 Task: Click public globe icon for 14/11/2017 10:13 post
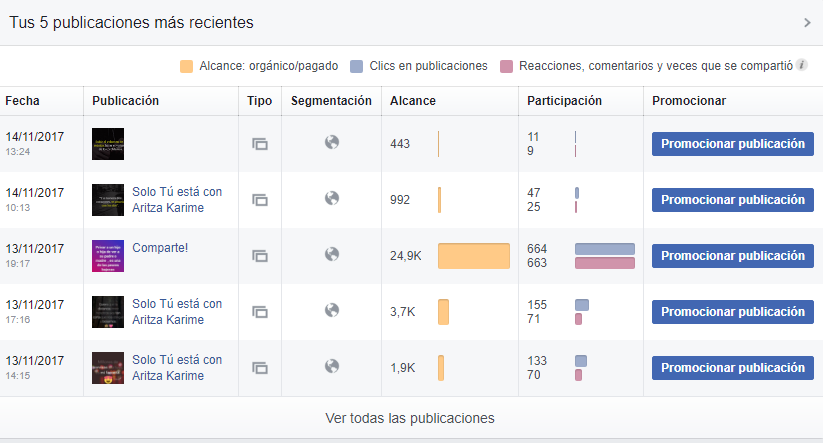332,198
